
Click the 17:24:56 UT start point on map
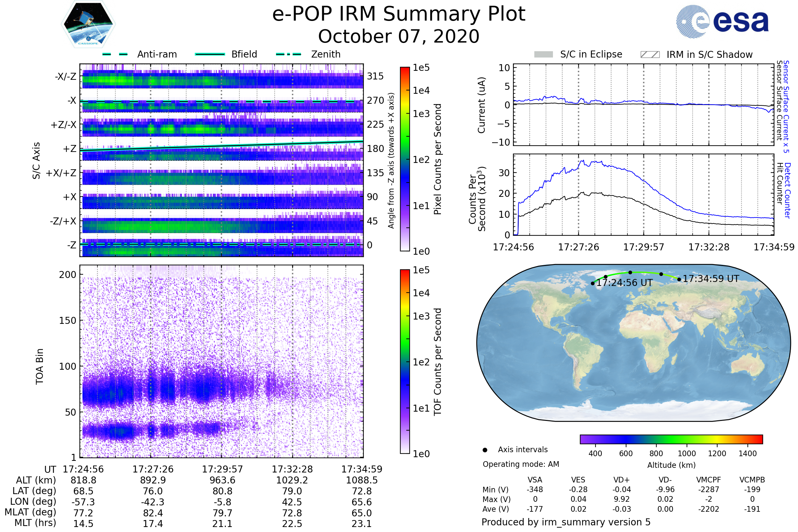593,283
